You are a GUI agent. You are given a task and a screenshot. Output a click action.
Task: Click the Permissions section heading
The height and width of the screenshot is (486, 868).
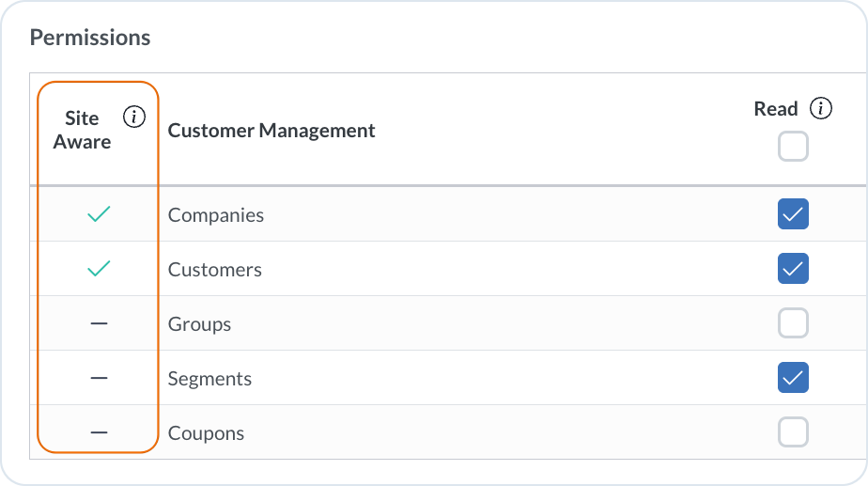pyautogui.click(x=90, y=38)
